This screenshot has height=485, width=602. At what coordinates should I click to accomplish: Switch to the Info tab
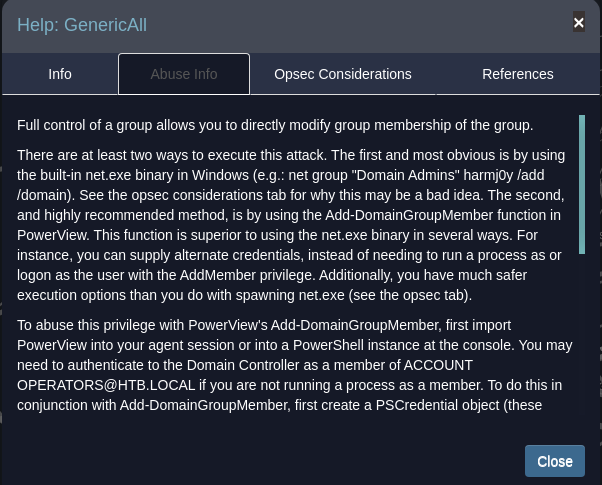tap(60, 74)
